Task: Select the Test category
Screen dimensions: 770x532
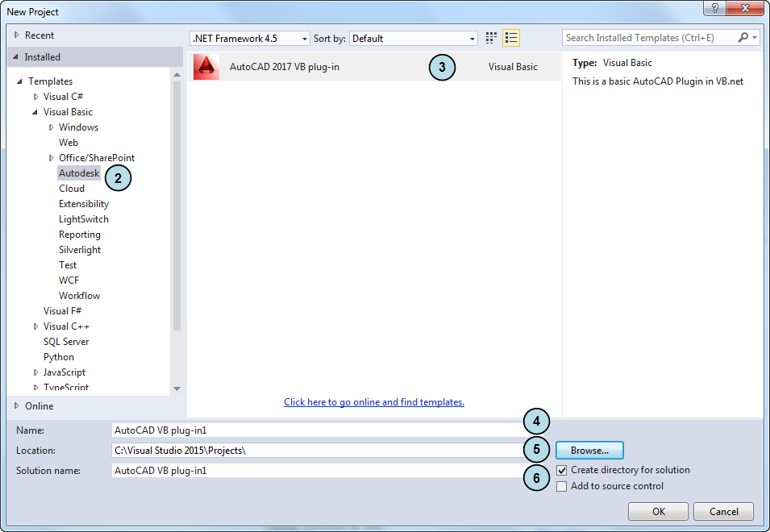Action: click(68, 265)
